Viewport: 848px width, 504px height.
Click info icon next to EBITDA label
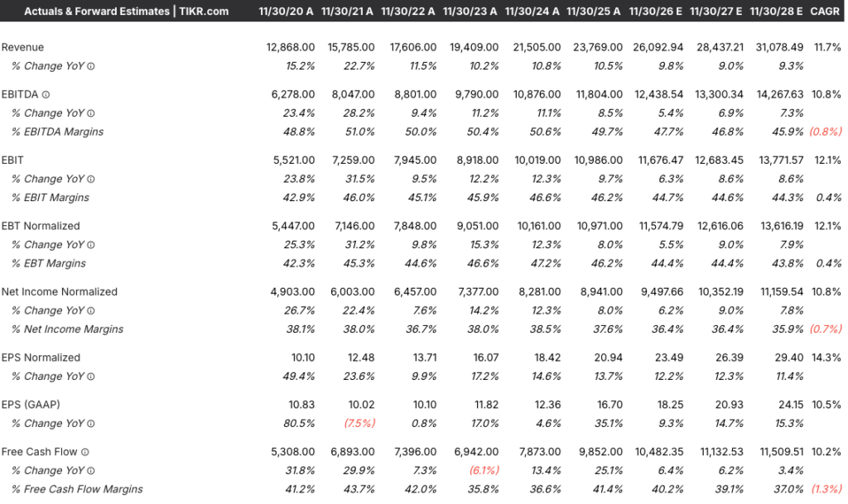click(46, 94)
